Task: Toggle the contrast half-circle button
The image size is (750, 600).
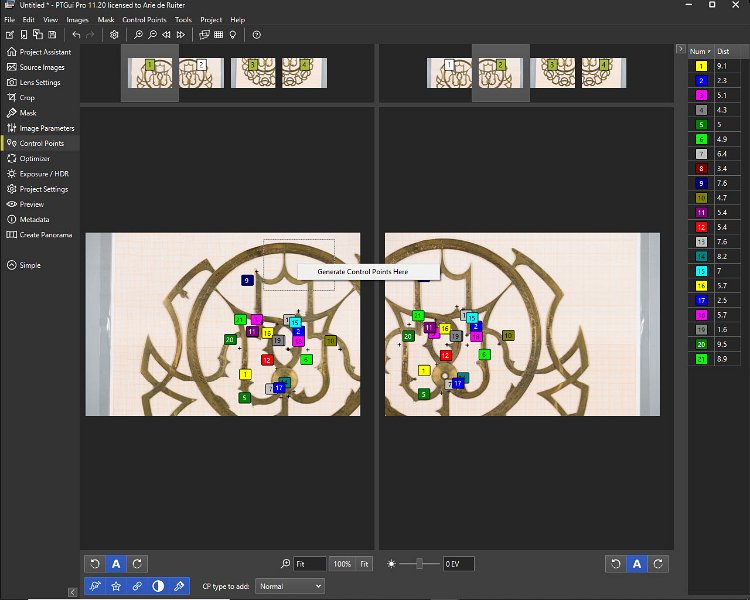Action: (x=158, y=586)
